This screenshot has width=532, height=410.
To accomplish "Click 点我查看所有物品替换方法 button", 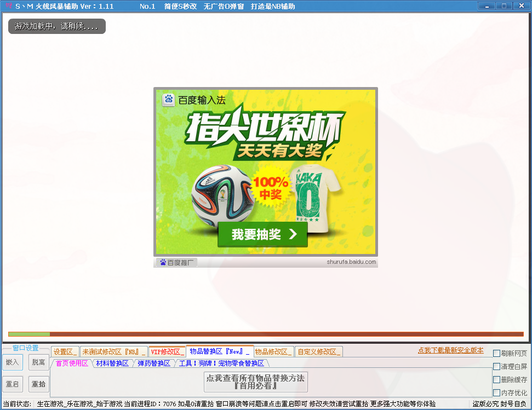I will click(255, 382).
